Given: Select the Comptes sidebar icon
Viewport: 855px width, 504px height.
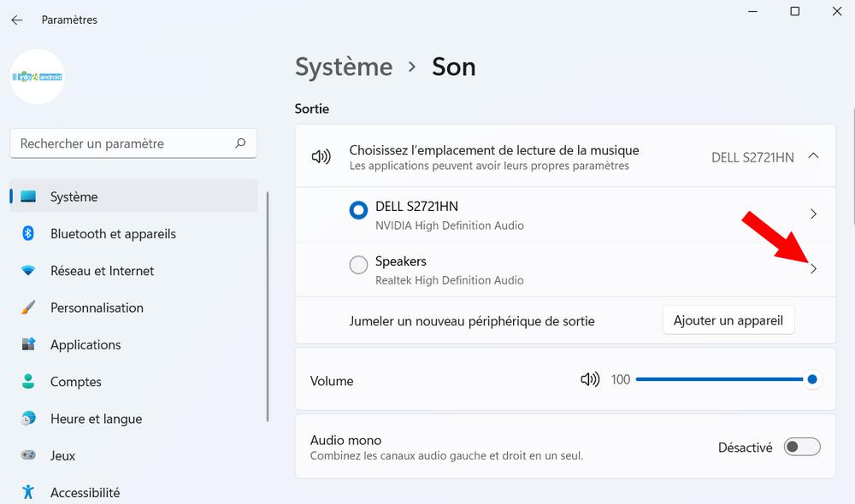Looking at the screenshot, I should pos(28,382).
